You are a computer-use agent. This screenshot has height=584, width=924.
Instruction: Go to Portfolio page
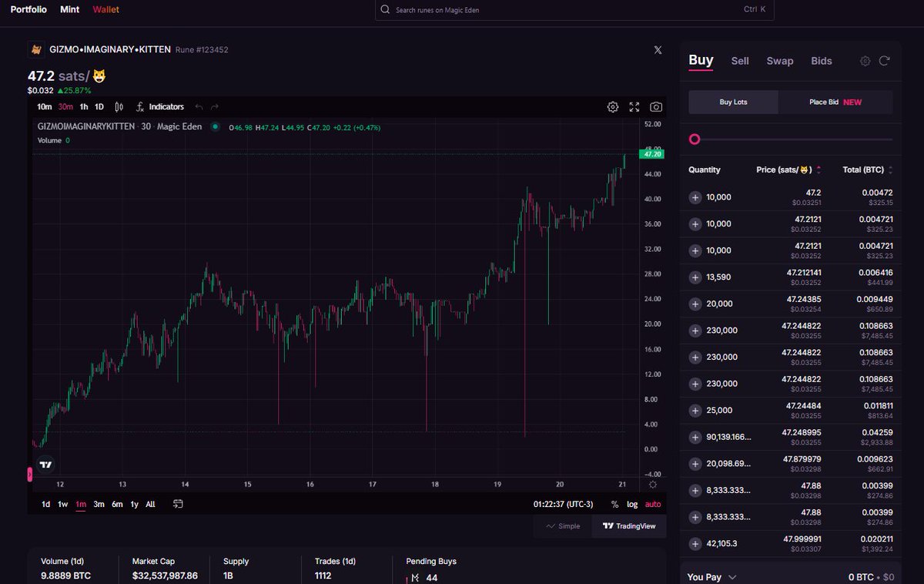click(28, 10)
